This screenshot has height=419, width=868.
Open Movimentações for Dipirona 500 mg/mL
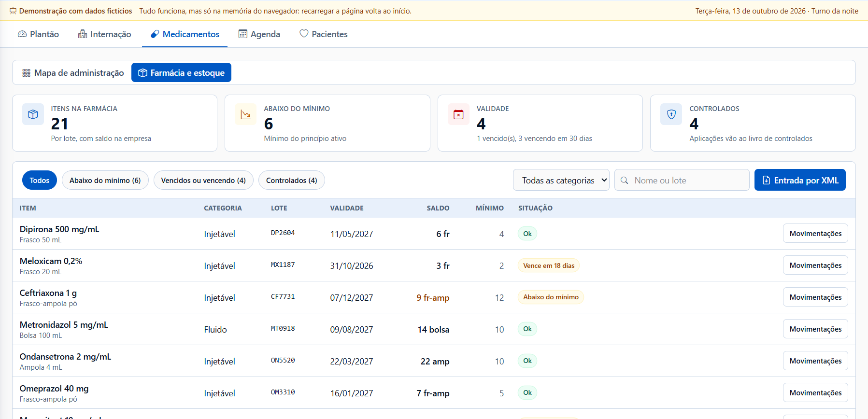click(x=815, y=234)
